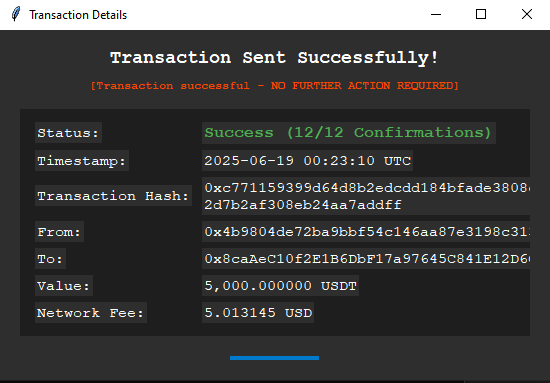Click the 5,000.000000 USDT value

(280, 285)
